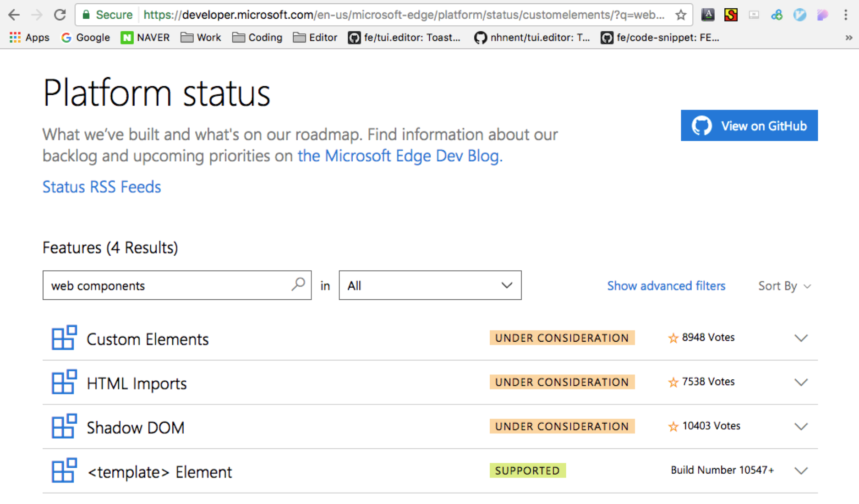Viewport: 859px width, 504px height.
Task: Click the blue-green cluster extension icon
Action: [777, 15]
